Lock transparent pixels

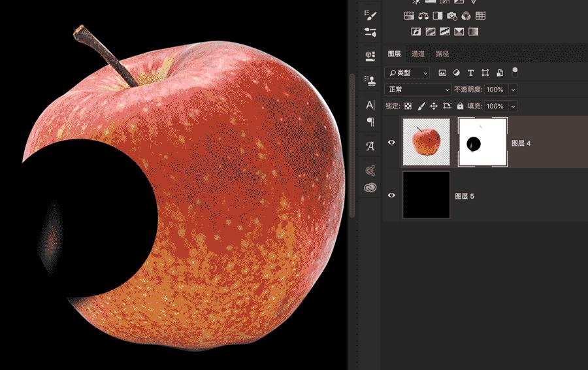click(x=408, y=106)
